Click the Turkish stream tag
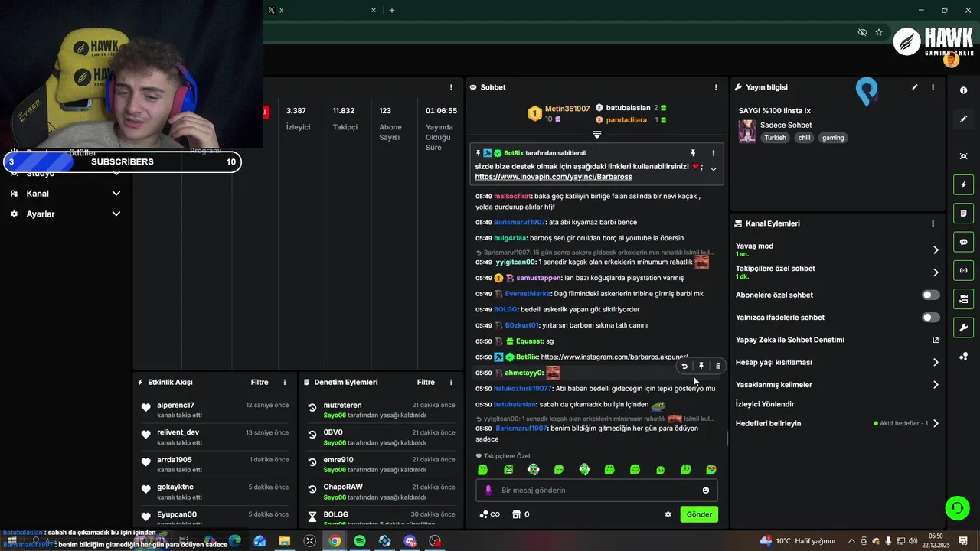Screen dimensions: 980x551 pos(775,138)
